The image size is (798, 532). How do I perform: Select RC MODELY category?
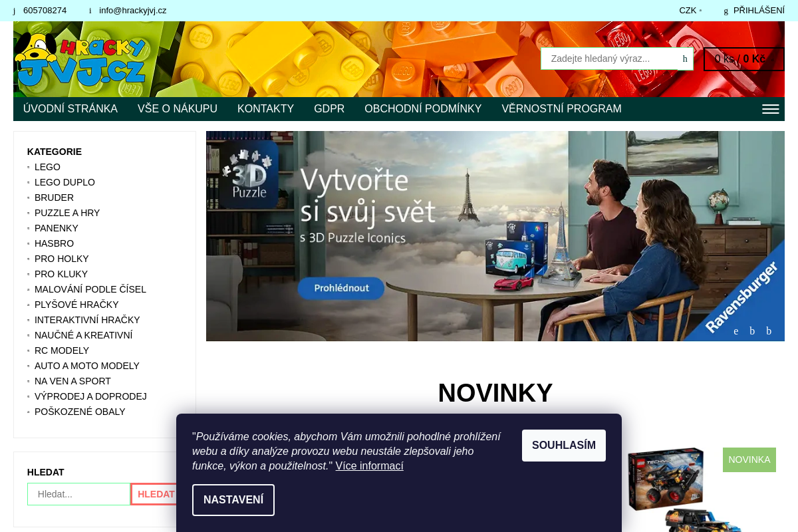[x=62, y=350]
